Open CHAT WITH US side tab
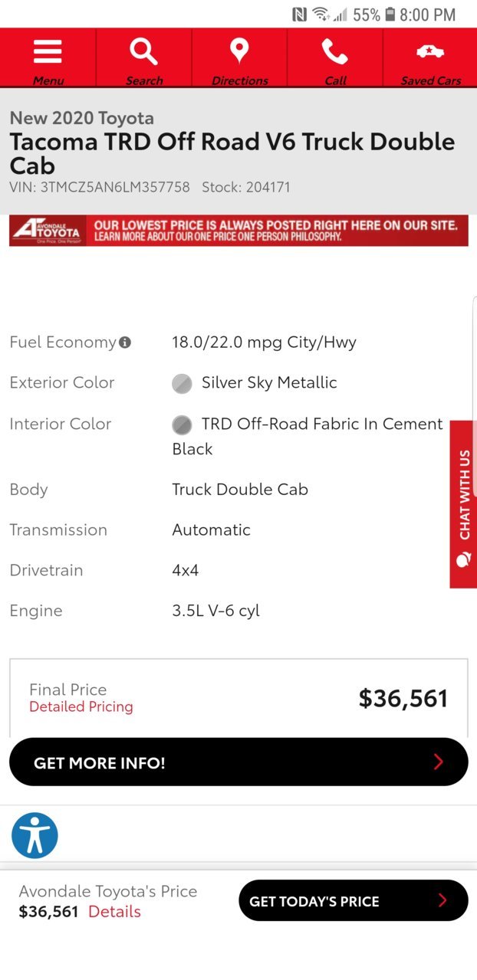 point(463,504)
